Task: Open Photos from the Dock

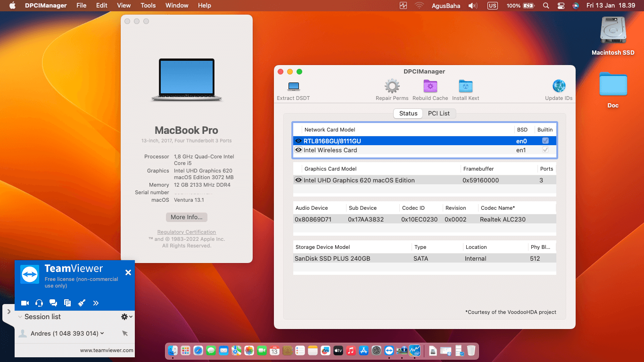Action: [249, 351]
